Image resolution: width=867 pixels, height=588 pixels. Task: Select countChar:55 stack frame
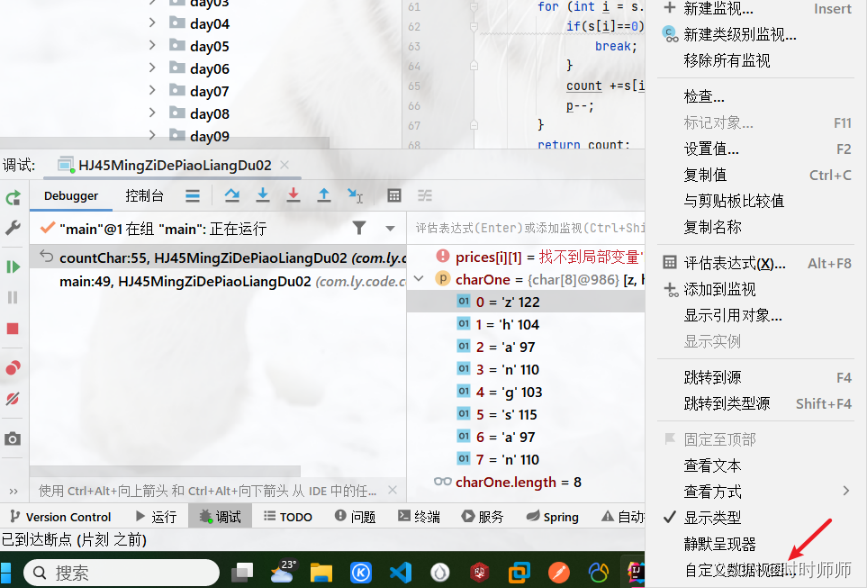pyautogui.click(x=218, y=258)
